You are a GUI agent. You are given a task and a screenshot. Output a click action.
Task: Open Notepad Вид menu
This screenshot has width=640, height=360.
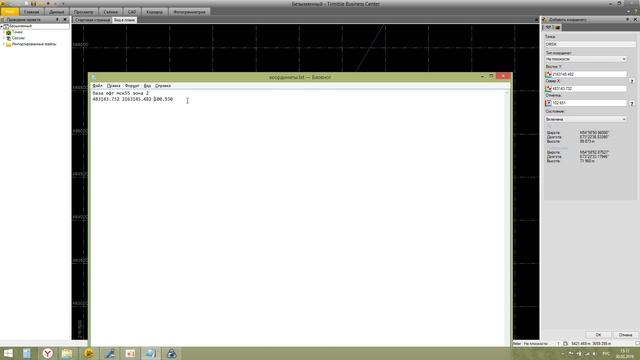point(147,86)
